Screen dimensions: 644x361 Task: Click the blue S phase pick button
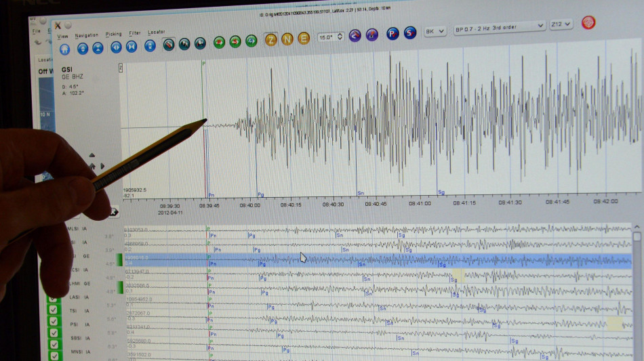coord(409,33)
